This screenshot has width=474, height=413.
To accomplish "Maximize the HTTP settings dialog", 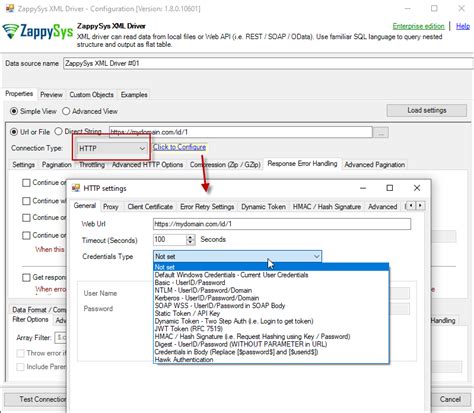I will click(389, 188).
